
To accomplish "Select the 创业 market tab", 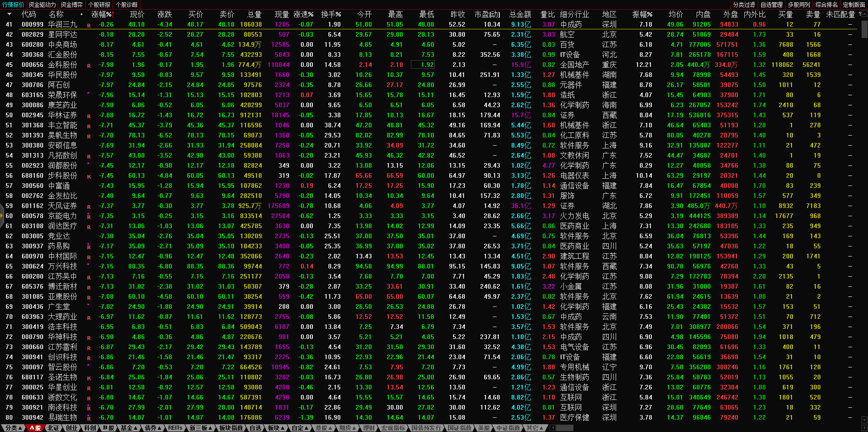I will [x=72, y=428].
